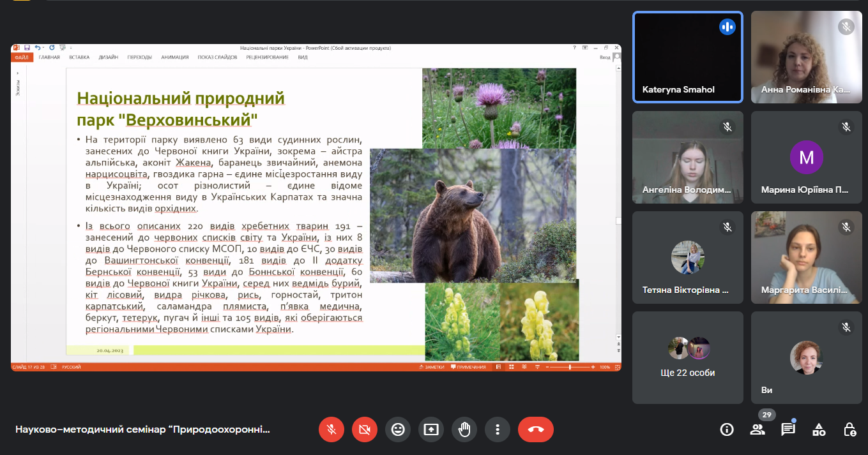
Task: Open host controls lock icon
Action: click(849, 429)
